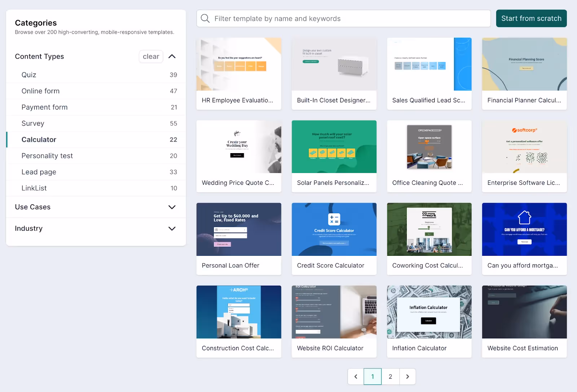Screen dimensions: 577x392
Task: Open Coworking Cost Calculator template thumbnail
Action: point(429,229)
